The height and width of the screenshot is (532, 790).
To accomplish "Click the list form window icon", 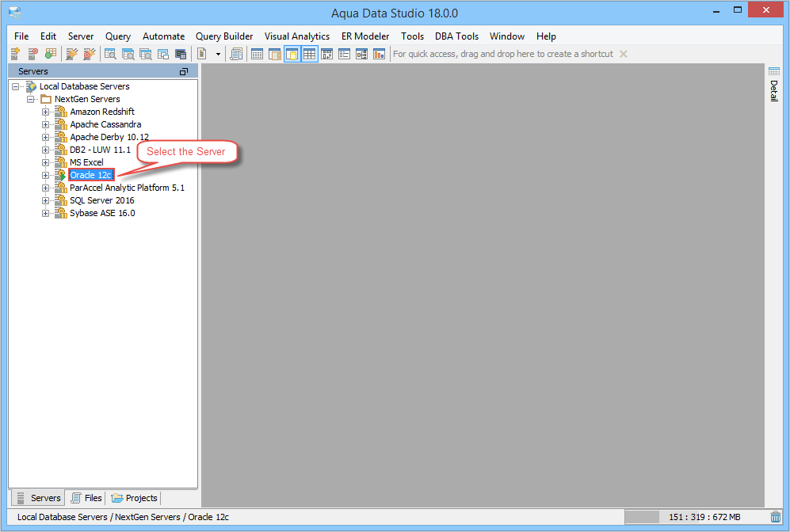I will (x=344, y=54).
